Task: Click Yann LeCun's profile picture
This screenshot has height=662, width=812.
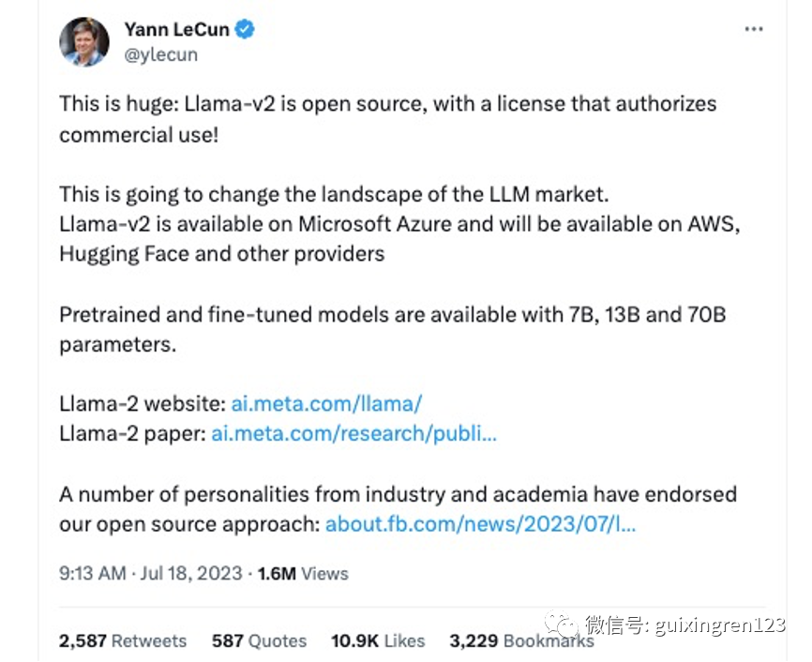Action: click(x=83, y=41)
